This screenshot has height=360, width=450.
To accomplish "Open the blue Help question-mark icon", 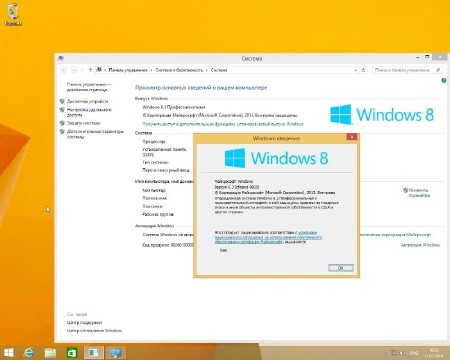I will click(x=444, y=80).
